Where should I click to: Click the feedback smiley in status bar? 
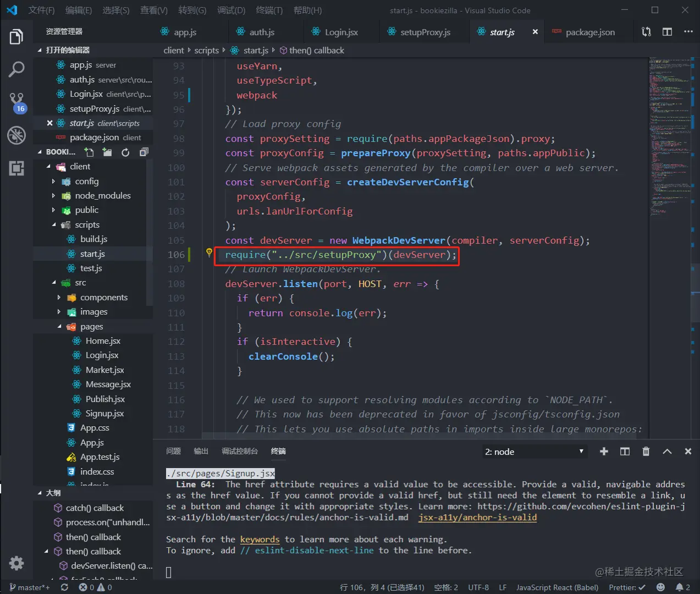tap(660, 587)
